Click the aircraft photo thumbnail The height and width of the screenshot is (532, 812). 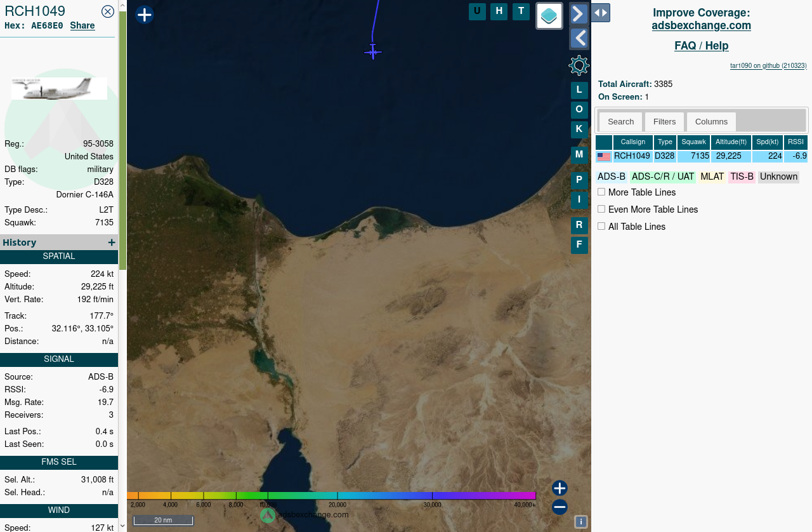59,88
